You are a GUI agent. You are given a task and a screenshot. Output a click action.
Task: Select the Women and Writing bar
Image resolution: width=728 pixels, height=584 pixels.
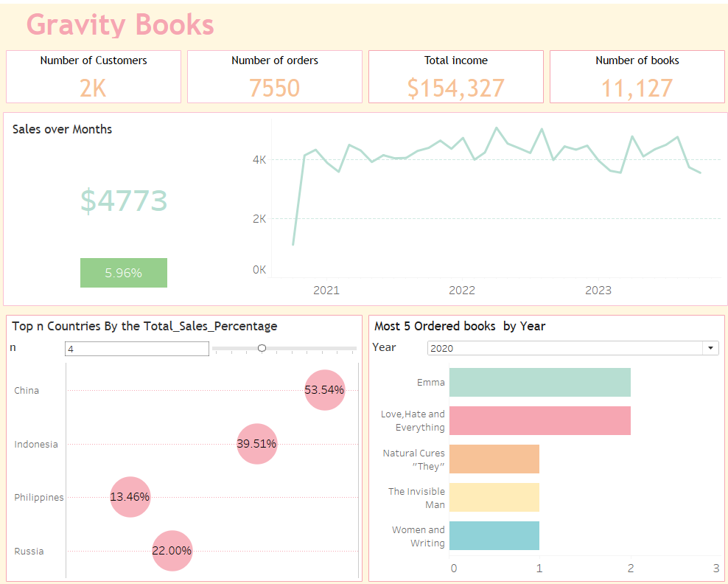tap(494, 535)
